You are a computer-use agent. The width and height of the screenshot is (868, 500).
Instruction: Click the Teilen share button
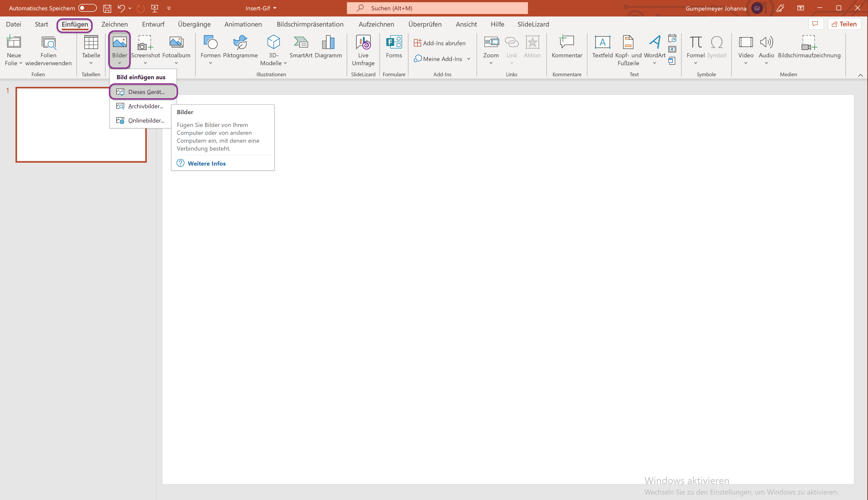tap(844, 24)
